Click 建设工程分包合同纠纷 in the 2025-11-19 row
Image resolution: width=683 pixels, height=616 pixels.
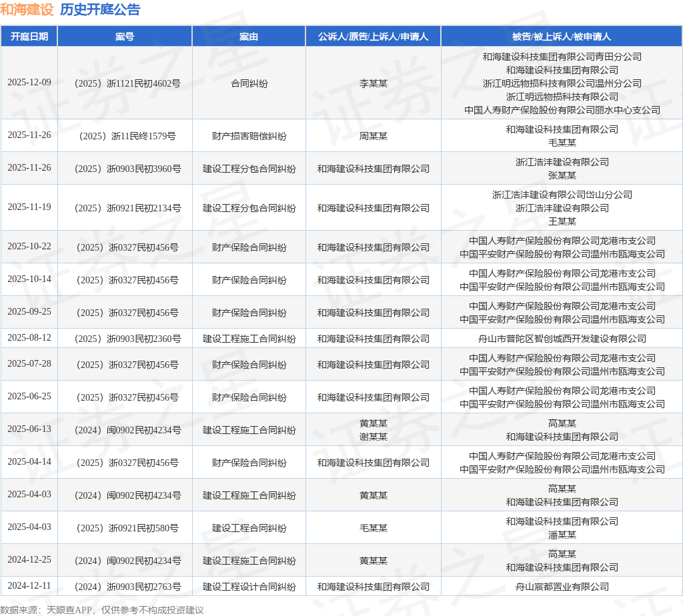pyautogui.click(x=249, y=207)
